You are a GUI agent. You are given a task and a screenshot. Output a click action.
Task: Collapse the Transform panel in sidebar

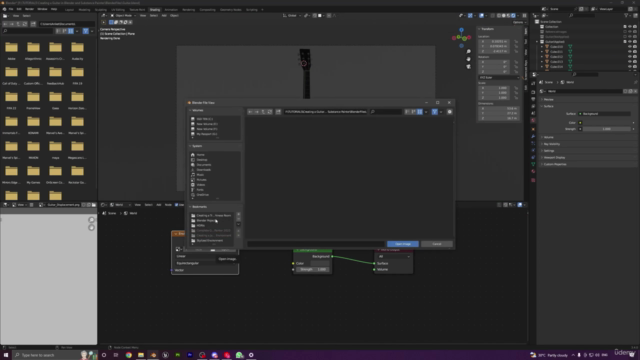487,29
